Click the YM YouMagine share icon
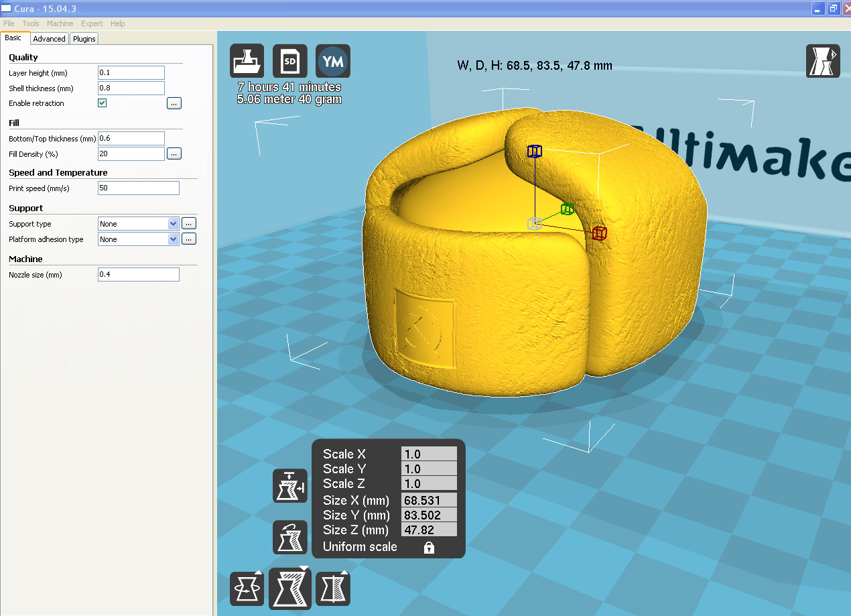This screenshot has height=616, width=851. 333,62
